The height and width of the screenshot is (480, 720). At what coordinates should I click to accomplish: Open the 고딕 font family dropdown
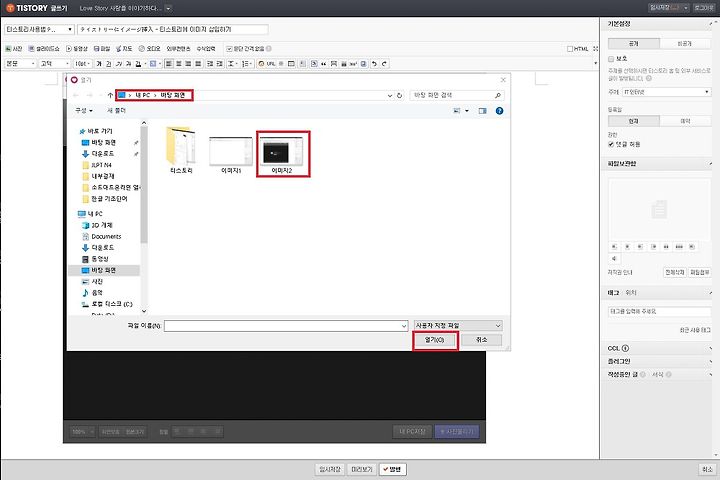(x=55, y=64)
